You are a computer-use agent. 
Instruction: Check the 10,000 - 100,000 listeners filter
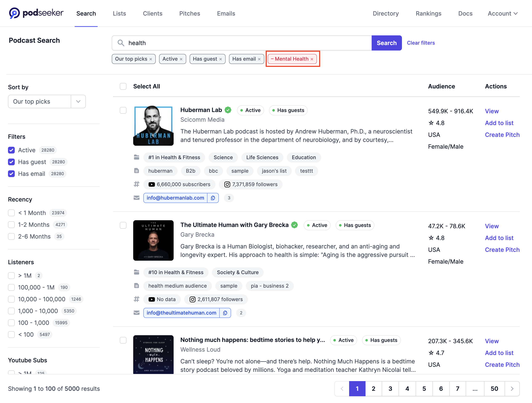coord(11,299)
